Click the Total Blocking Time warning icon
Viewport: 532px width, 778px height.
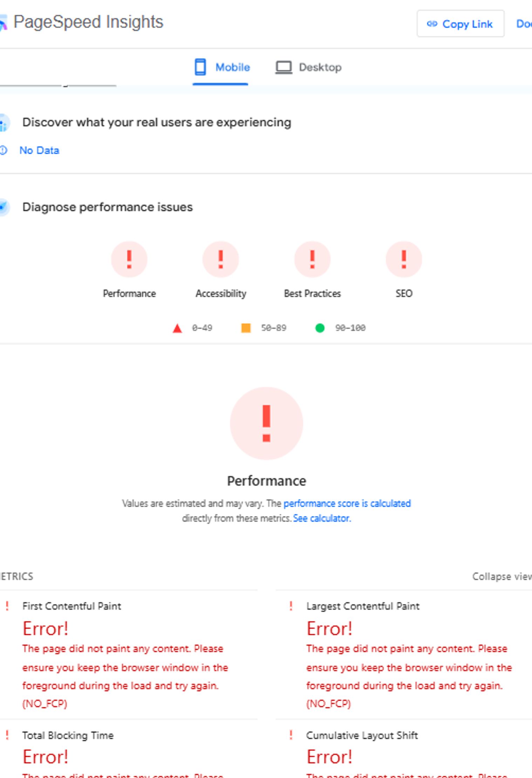click(x=8, y=735)
